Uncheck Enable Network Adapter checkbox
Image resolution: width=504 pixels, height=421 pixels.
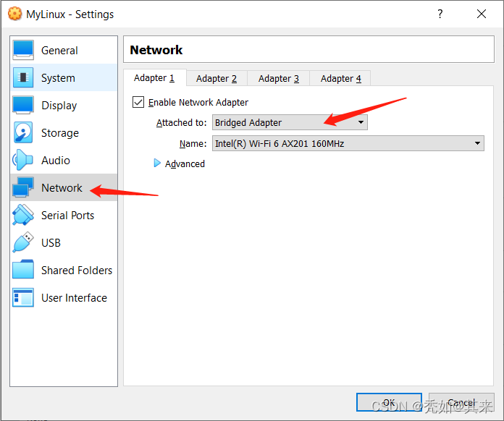[138, 102]
